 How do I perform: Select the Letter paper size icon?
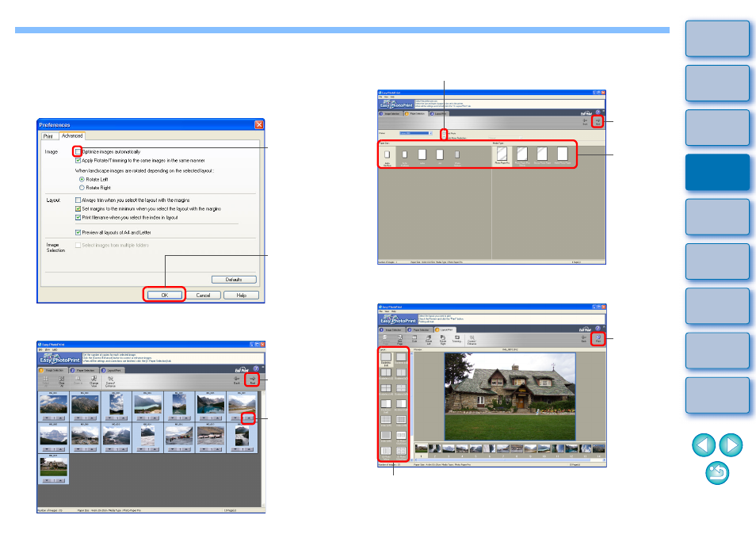click(x=422, y=155)
